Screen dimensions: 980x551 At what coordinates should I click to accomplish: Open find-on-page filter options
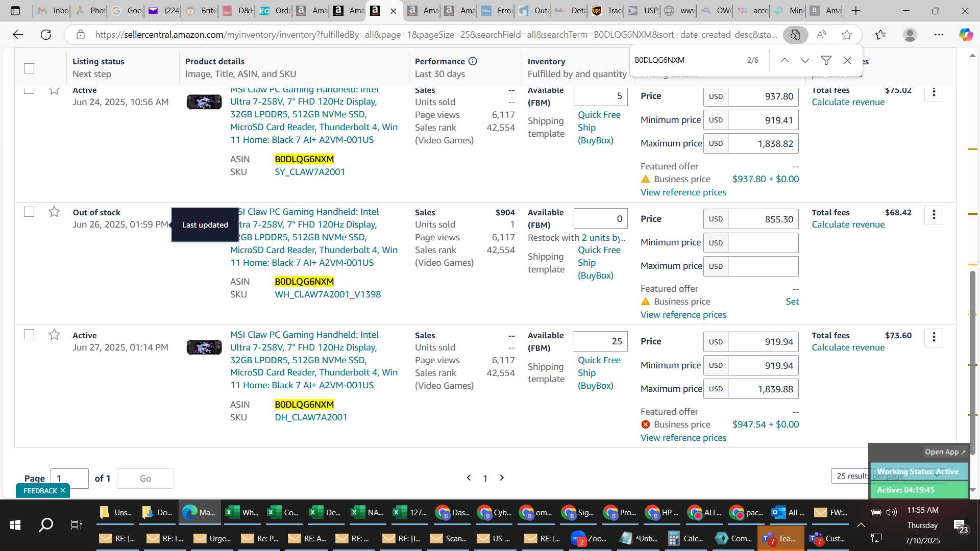click(x=826, y=60)
